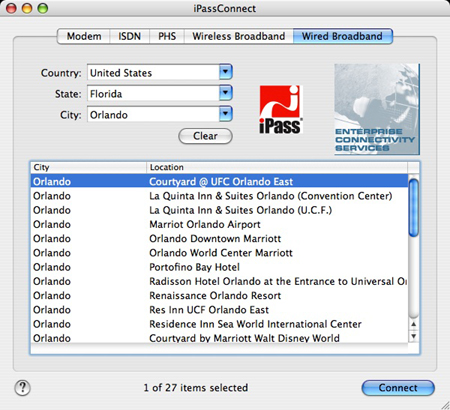Click the Orlando city combo field
The height and width of the screenshot is (410, 450).
(153, 115)
